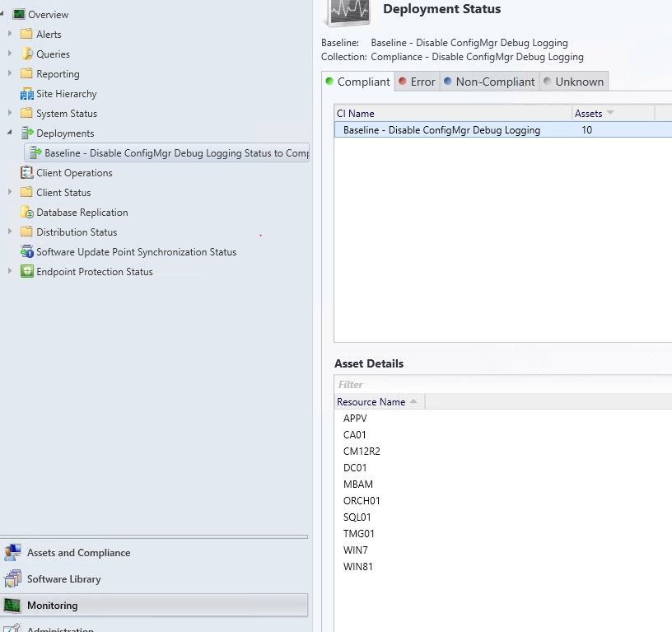This screenshot has height=632, width=672.
Task: Expand the Queries node
Action: point(10,54)
